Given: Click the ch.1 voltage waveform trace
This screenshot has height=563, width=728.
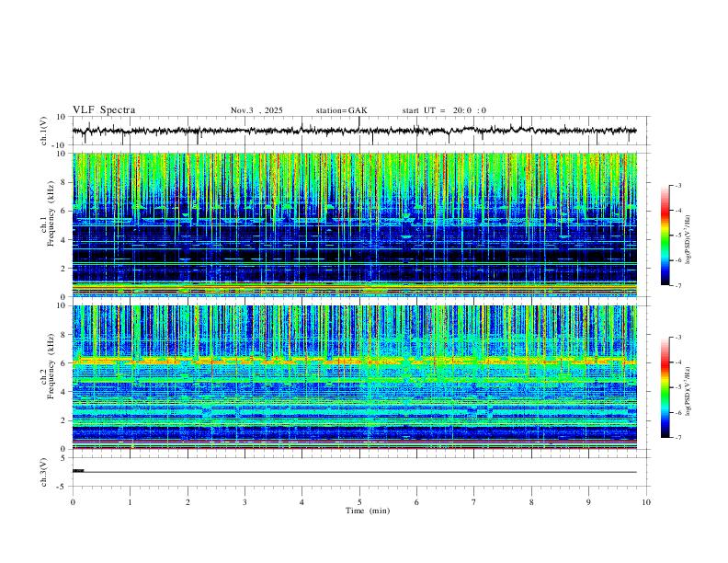Looking at the screenshot, I should (x=354, y=131).
